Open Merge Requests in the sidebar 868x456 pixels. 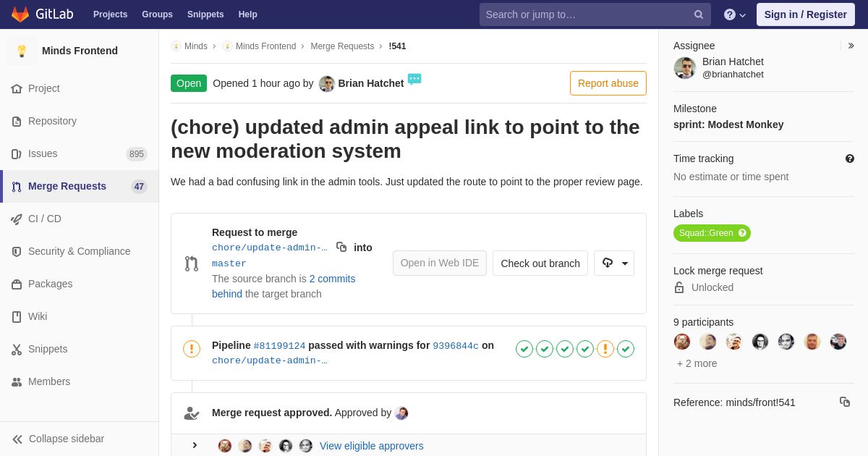[80, 186]
